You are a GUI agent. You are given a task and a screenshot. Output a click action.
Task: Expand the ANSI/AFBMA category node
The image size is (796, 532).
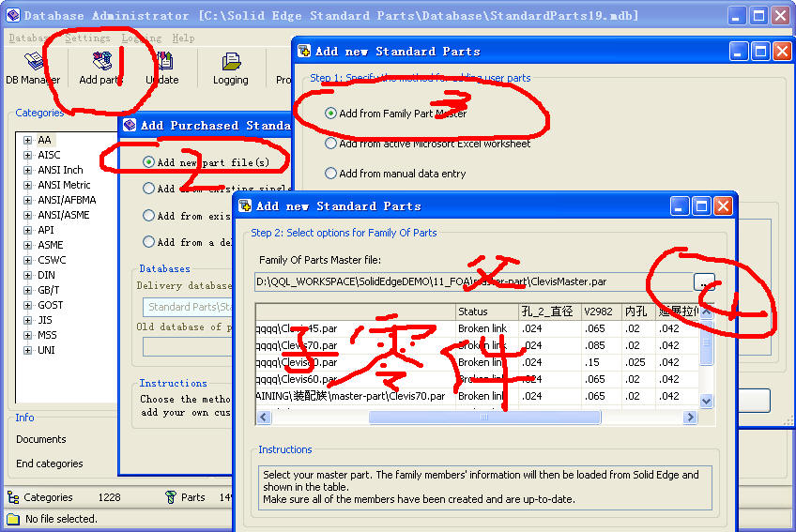pyautogui.click(x=28, y=200)
